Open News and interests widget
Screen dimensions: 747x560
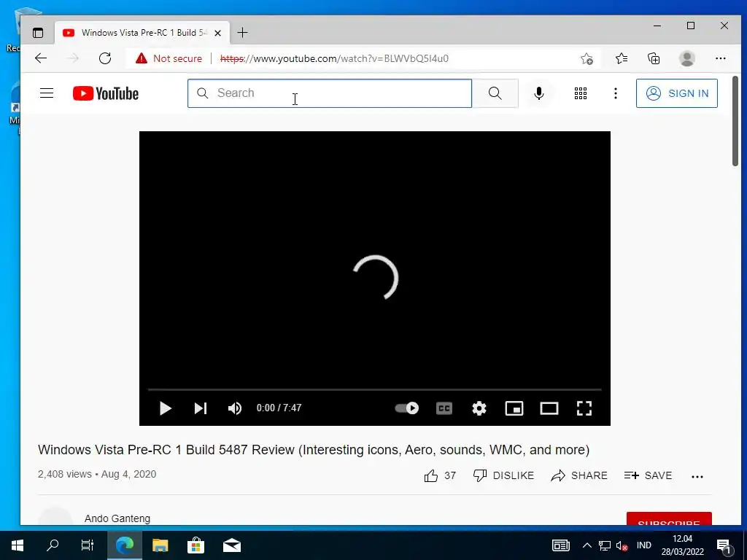[561, 545]
